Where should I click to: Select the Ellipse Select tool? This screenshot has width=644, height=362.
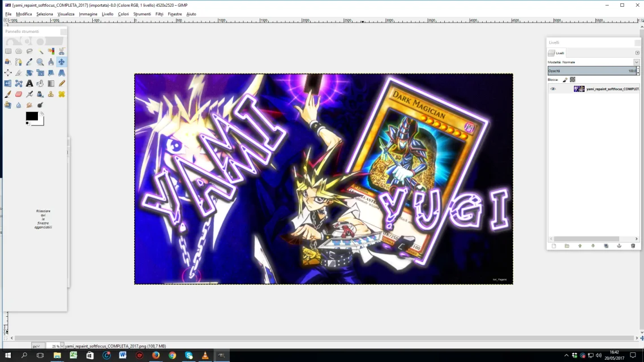click(x=19, y=51)
